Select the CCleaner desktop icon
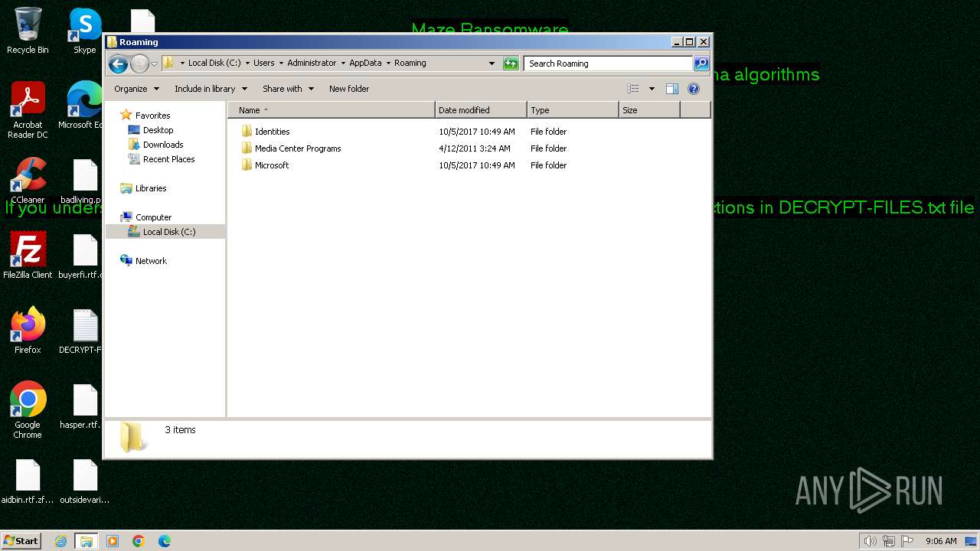This screenshot has height=551, width=980. click(x=28, y=181)
